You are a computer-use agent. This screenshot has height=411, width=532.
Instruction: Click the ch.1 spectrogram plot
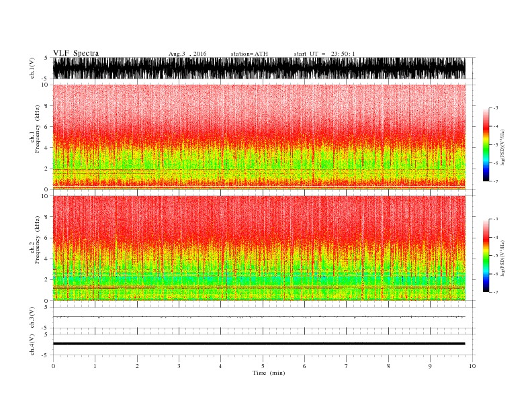coord(259,137)
